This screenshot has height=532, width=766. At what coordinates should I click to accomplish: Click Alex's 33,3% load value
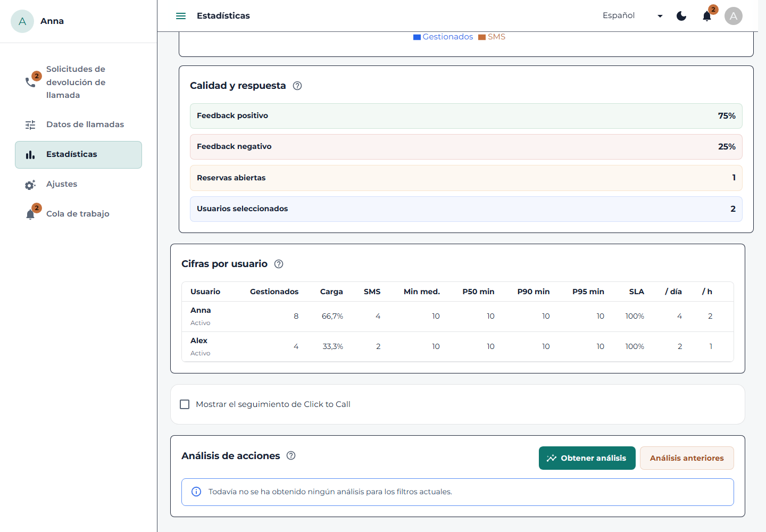pos(333,346)
